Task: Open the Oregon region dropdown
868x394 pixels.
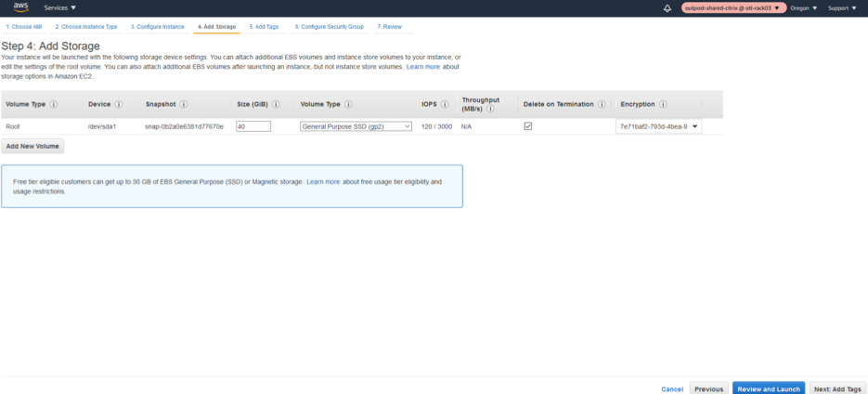Action: click(x=804, y=8)
